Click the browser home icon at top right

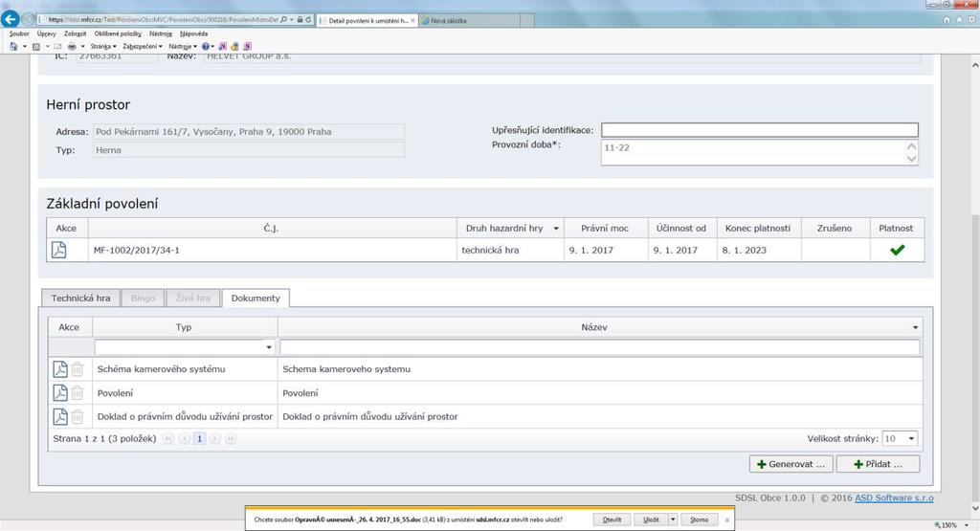[947, 20]
